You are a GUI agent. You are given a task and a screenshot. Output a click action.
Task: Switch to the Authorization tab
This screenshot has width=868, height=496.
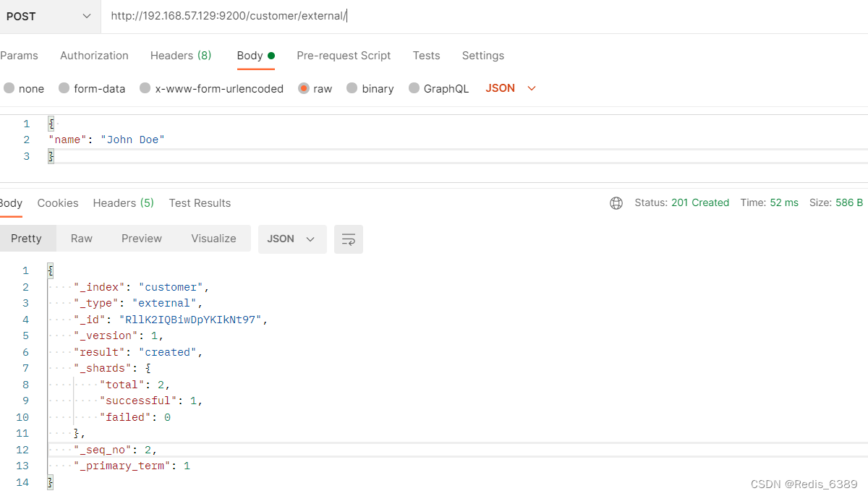tap(94, 56)
